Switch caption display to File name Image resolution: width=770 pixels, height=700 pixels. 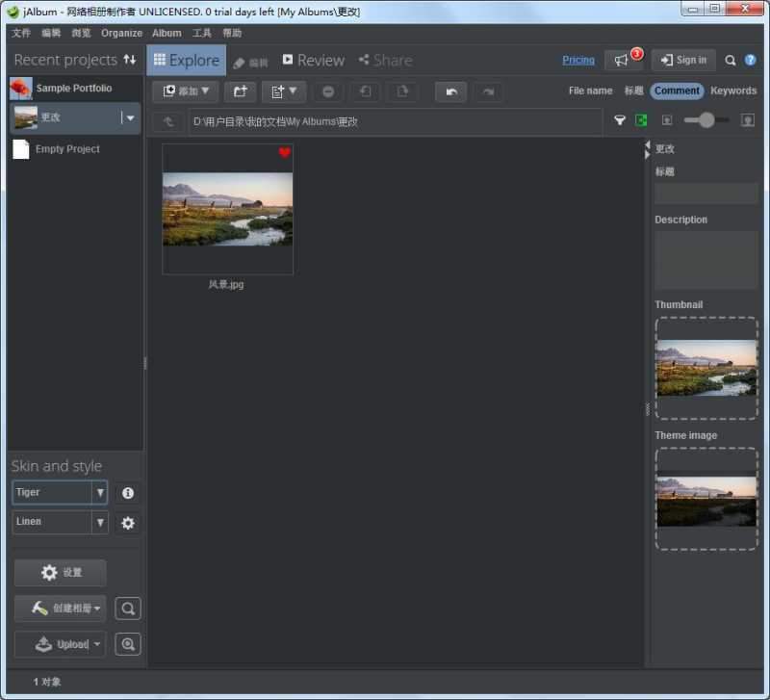point(590,91)
